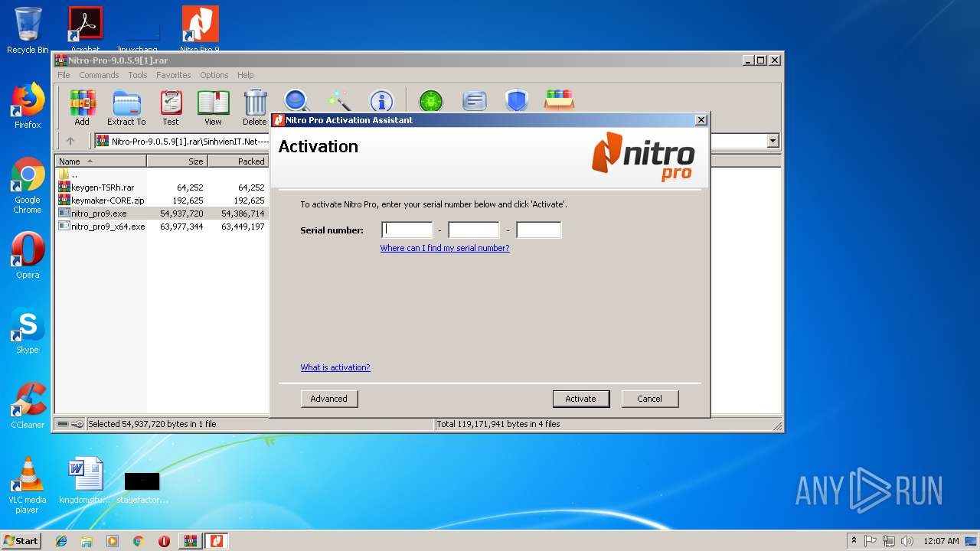The width and height of the screenshot is (980, 551).
Task: Click the Add button in WinRAR toolbar
Action: point(82,107)
